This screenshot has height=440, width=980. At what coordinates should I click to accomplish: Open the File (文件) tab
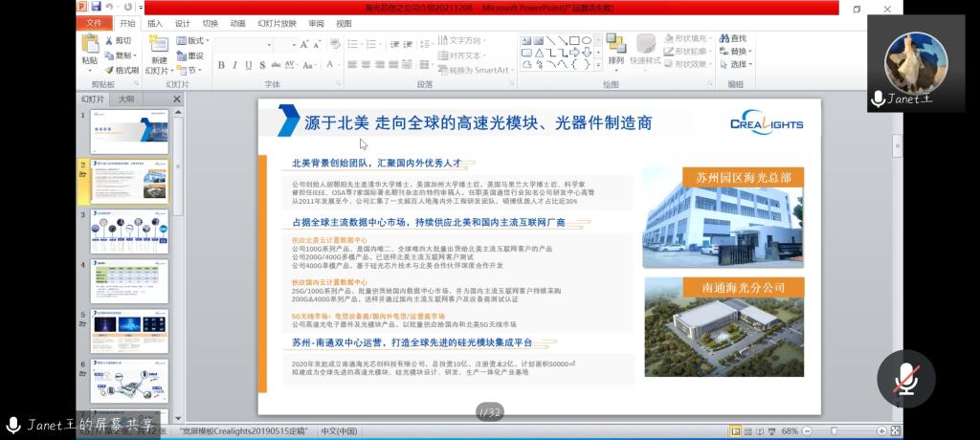pos(95,23)
